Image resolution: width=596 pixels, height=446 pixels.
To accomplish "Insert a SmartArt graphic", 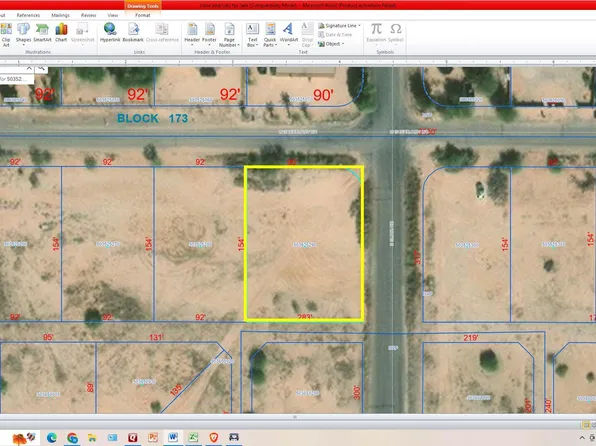I will 42,33.
